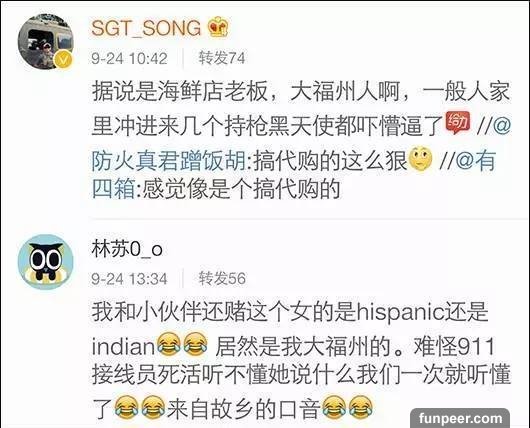Click the 9-24 13:34 timestamp
Viewport: 530px width, 428px height.
click(x=129, y=279)
